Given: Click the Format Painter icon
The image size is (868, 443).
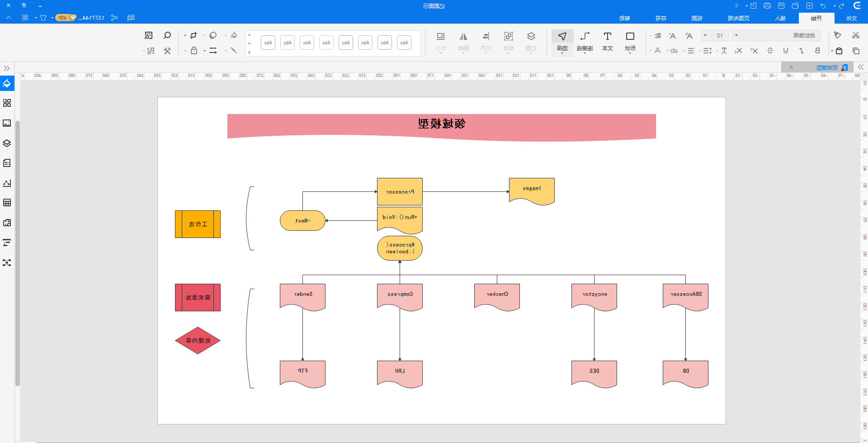Looking at the screenshot, I should tap(838, 35).
